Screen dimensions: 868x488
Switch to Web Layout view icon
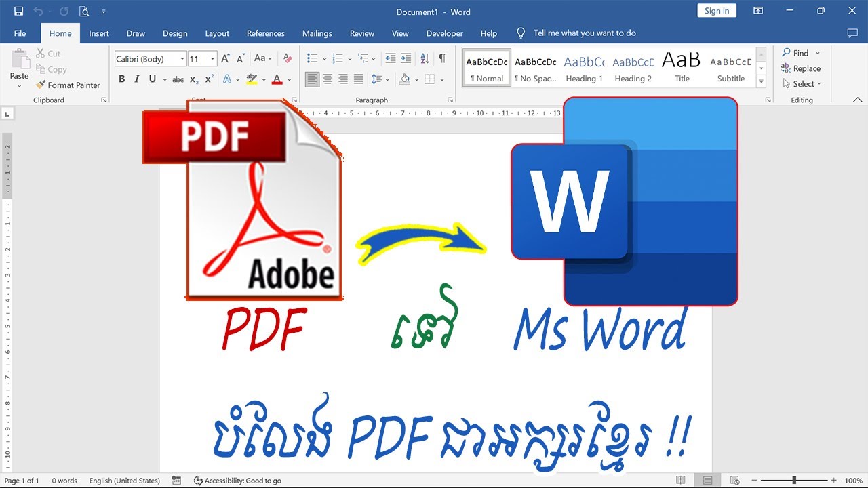point(734,481)
